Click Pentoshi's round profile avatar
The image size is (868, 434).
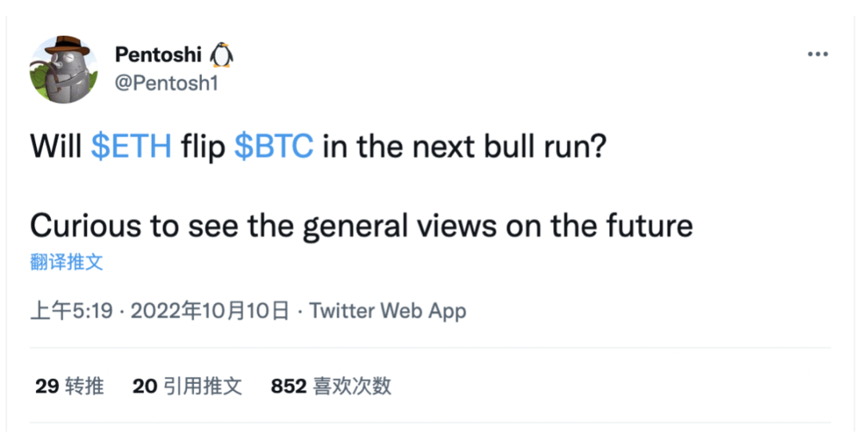[x=64, y=69]
